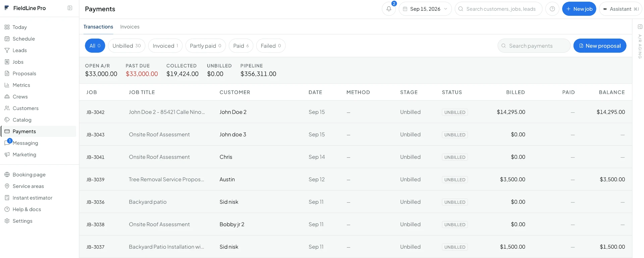Focus the Search customers, jobs, leads field
Image resolution: width=644 pixels, height=258 pixels.
(x=498, y=9)
